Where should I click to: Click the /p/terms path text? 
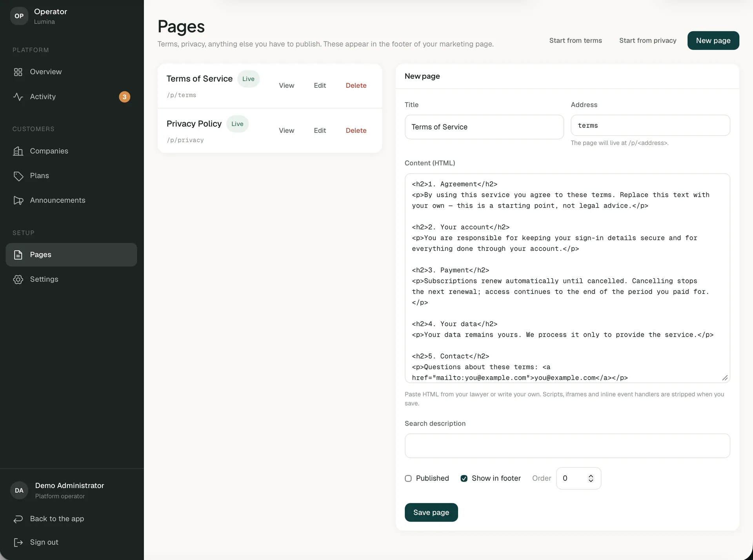181,96
